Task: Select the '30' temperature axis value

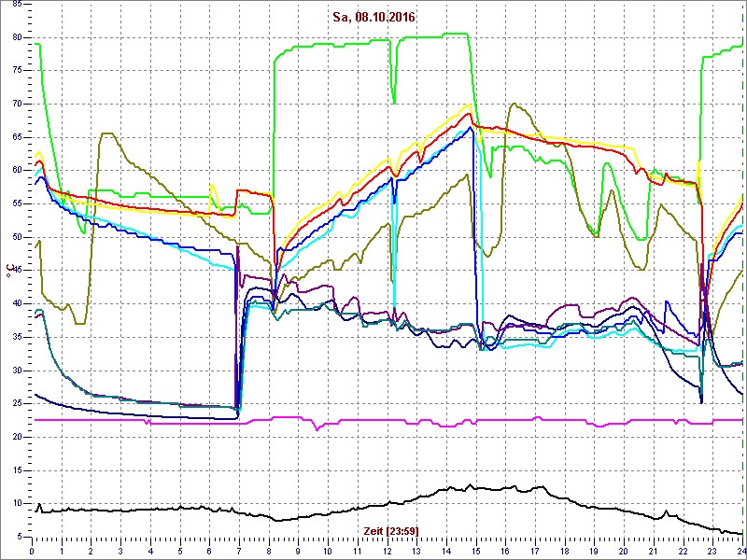Action: pyautogui.click(x=17, y=371)
